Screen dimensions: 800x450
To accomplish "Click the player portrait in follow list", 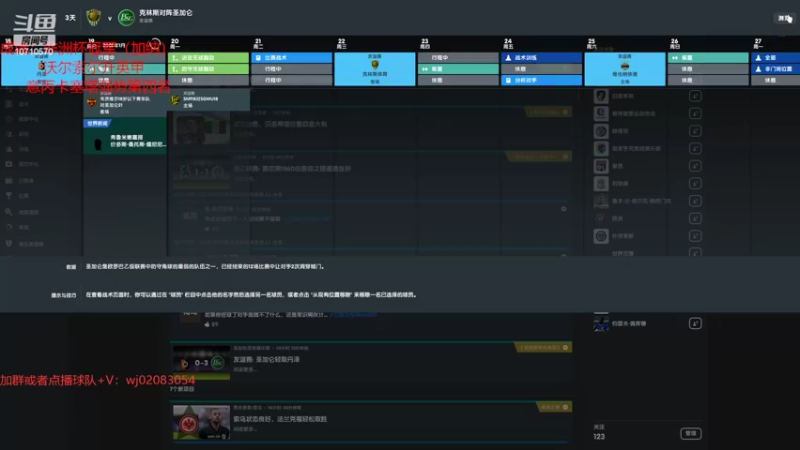I will [x=601, y=323].
